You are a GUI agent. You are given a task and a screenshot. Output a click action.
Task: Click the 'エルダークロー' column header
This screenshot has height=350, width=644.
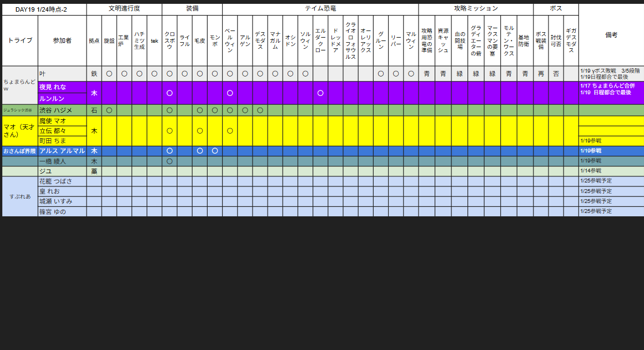pos(320,40)
